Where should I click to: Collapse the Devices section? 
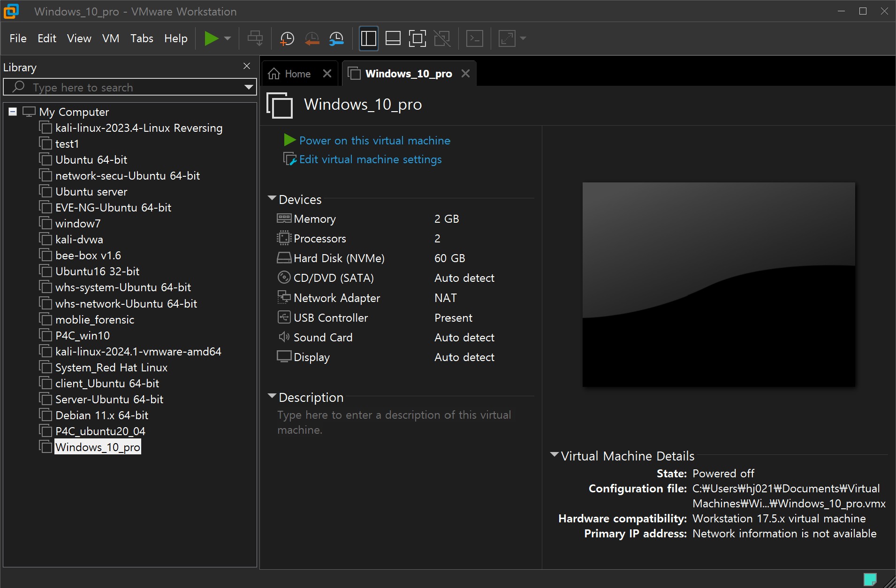coord(272,198)
